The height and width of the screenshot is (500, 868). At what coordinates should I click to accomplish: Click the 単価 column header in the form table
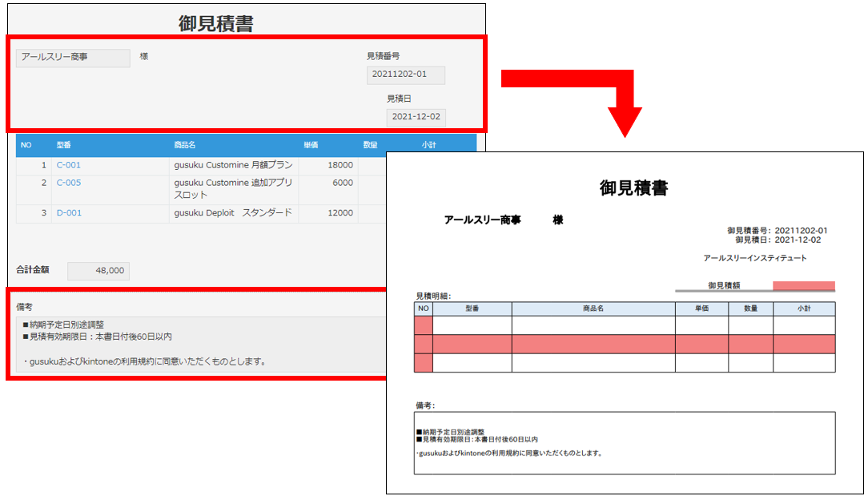(x=311, y=145)
